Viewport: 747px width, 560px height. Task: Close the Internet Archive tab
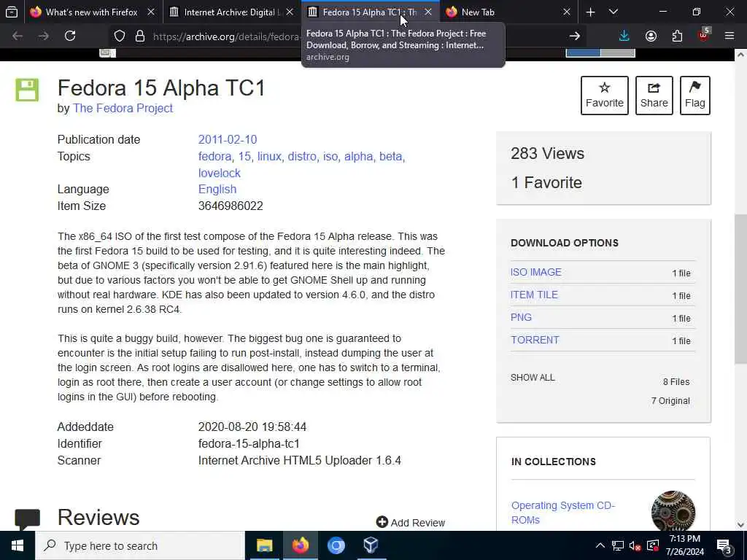click(x=290, y=12)
